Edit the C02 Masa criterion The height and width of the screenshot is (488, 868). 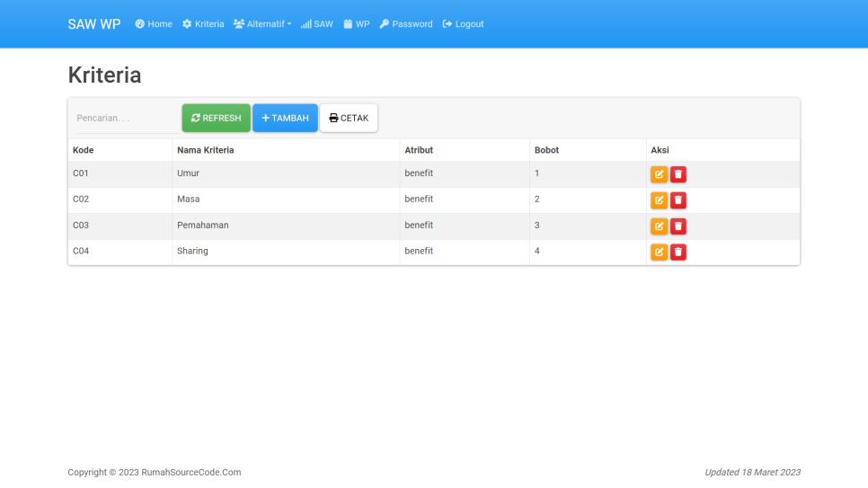(x=659, y=200)
